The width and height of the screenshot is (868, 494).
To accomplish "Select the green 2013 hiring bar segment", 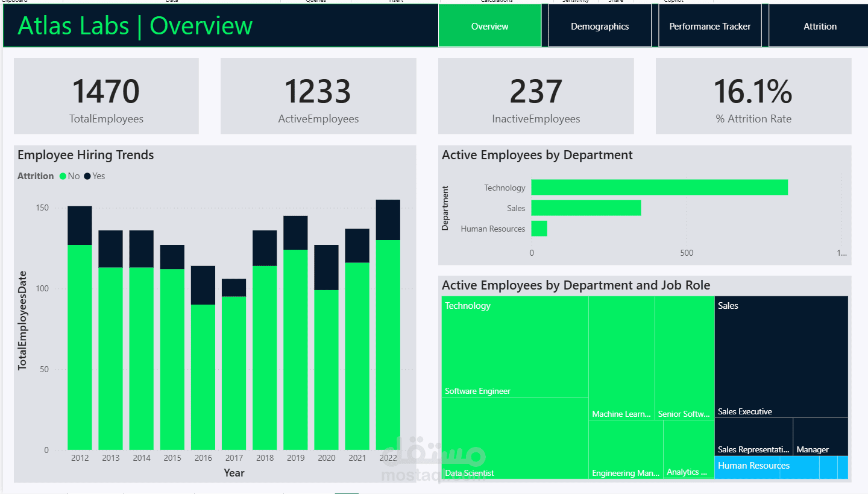I will [110, 358].
